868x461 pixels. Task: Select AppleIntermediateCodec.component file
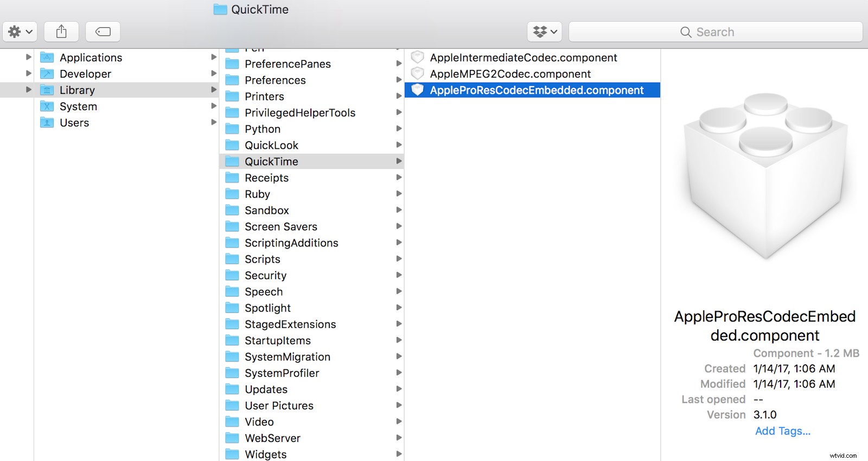tap(532, 58)
